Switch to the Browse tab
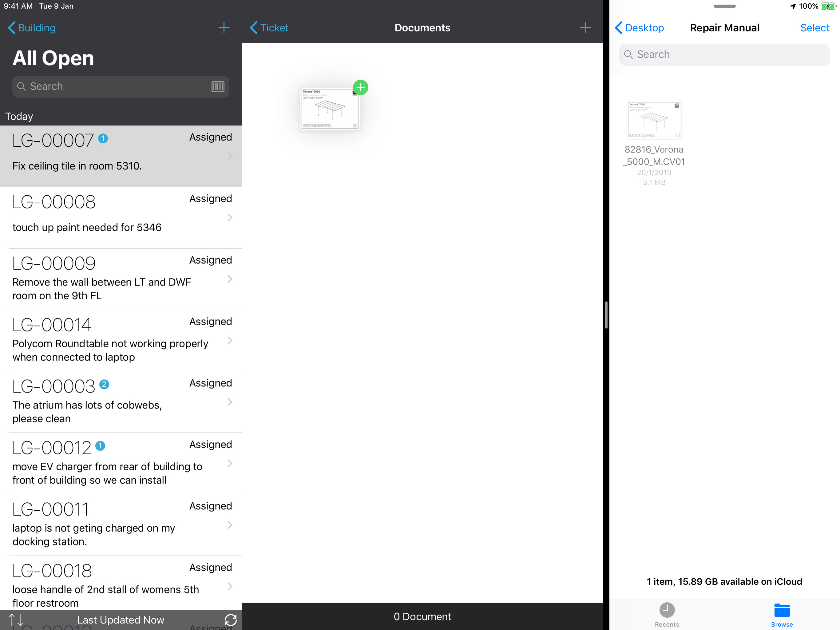 [x=782, y=614]
